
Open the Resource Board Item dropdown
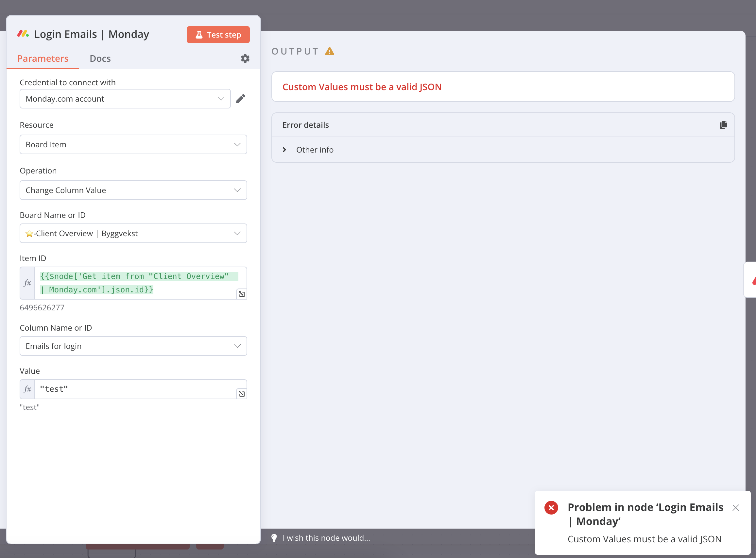click(x=133, y=145)
